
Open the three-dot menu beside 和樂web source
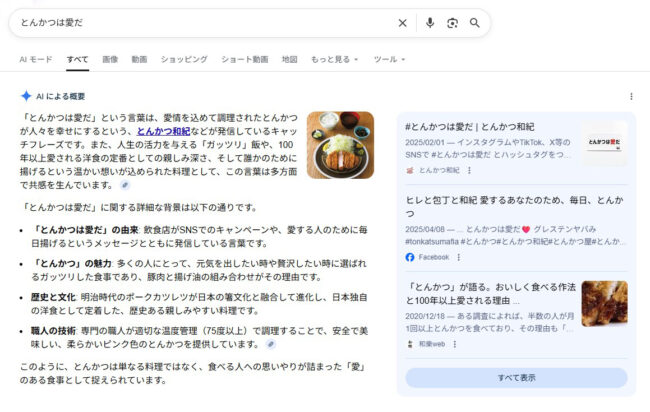click(455, 344)
